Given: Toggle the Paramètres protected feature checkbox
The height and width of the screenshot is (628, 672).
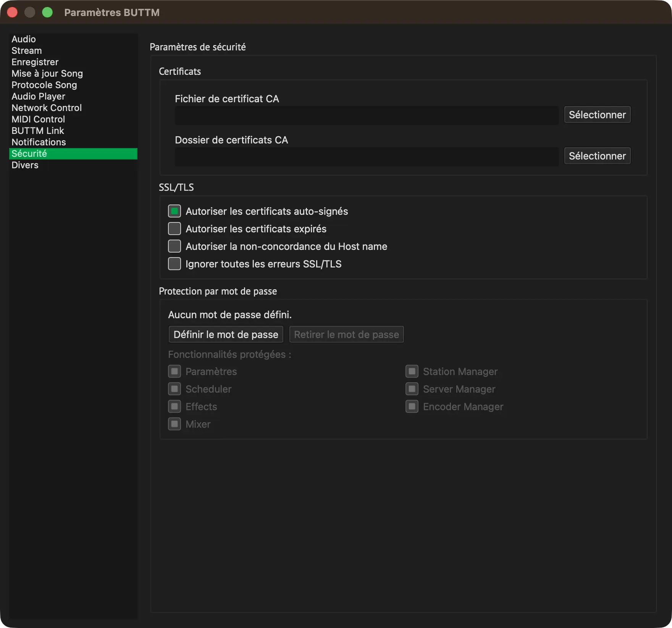Looking at the screenshot, I should pos(174,371).
